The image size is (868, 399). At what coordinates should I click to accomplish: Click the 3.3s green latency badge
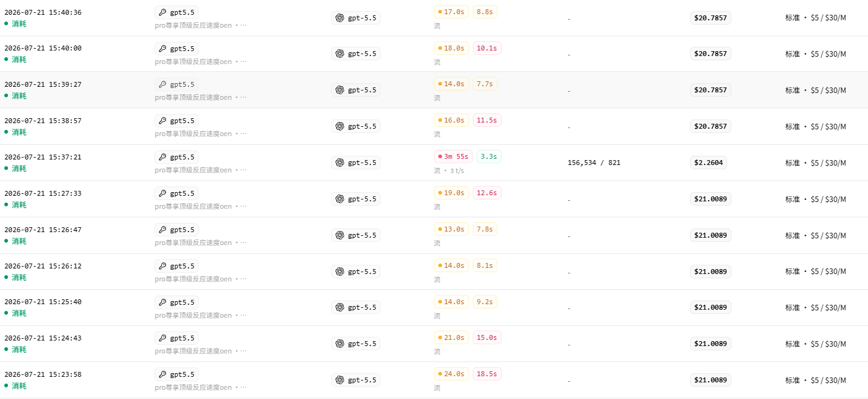489,156
